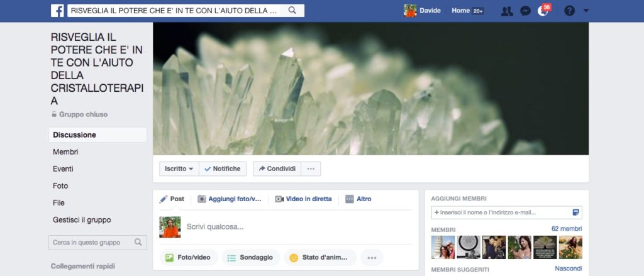
Task: Open the Altro composer tab
Action: [358, 199]
